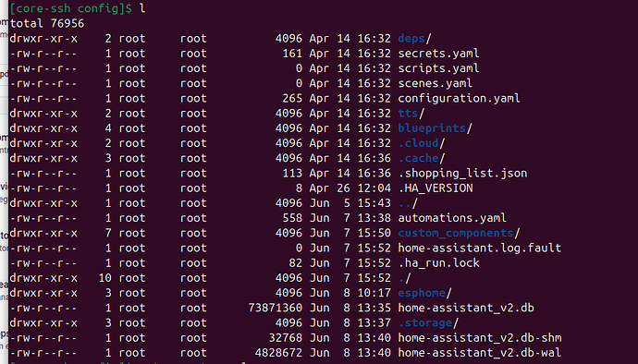Click the tts directory name

pyautogui.click(x=408, y=114)
